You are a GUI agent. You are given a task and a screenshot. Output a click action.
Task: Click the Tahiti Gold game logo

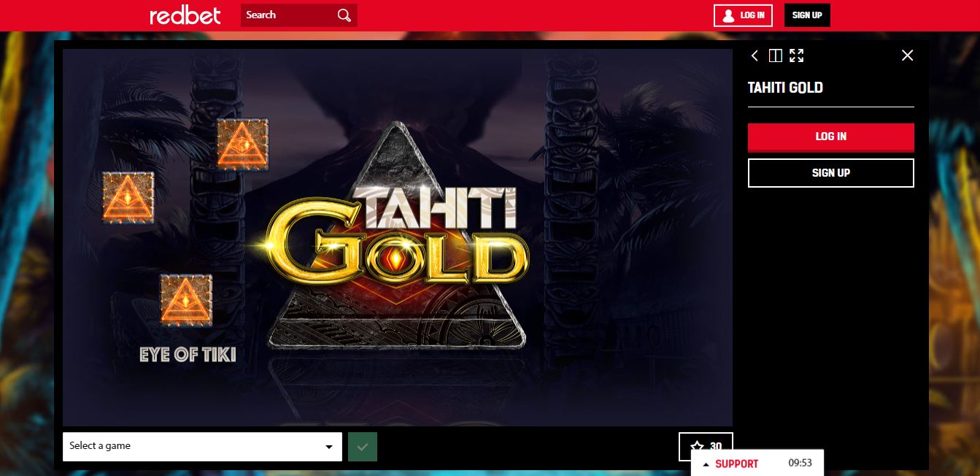397,236
